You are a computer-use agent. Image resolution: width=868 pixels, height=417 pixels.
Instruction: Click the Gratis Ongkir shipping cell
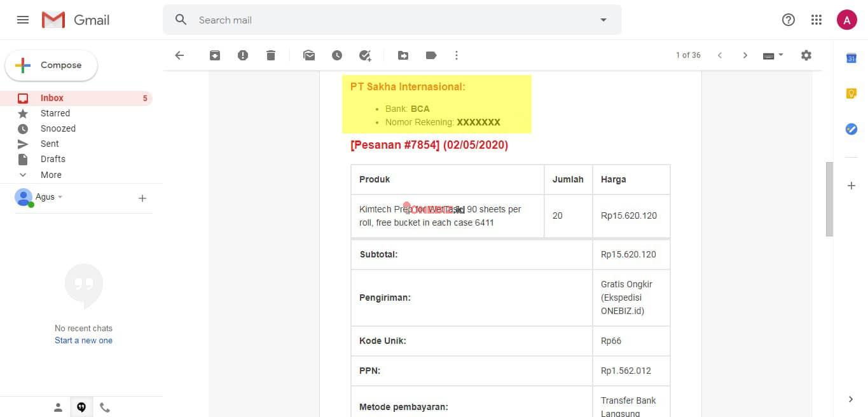tap(631, 297)
